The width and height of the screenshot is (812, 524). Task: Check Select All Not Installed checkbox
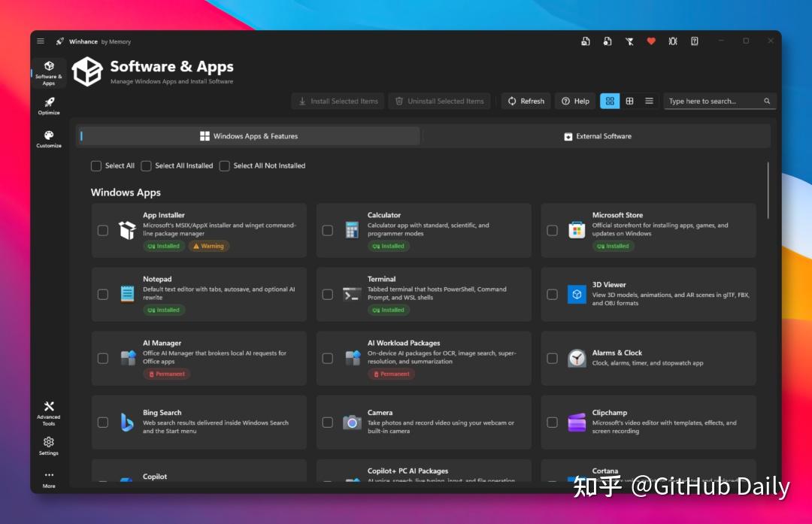point(224,165)
